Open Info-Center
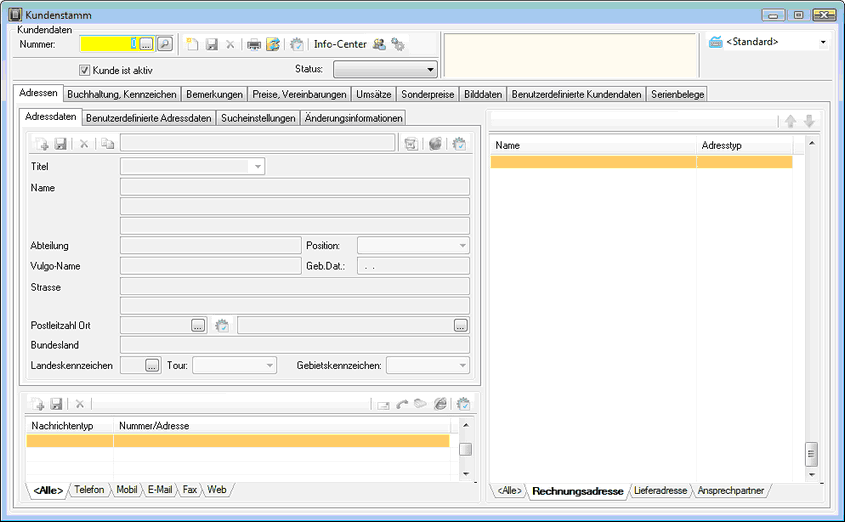Image resolution: width=845 pixels, height=522 pixels. pyautogui.click(x=340, y=44)
